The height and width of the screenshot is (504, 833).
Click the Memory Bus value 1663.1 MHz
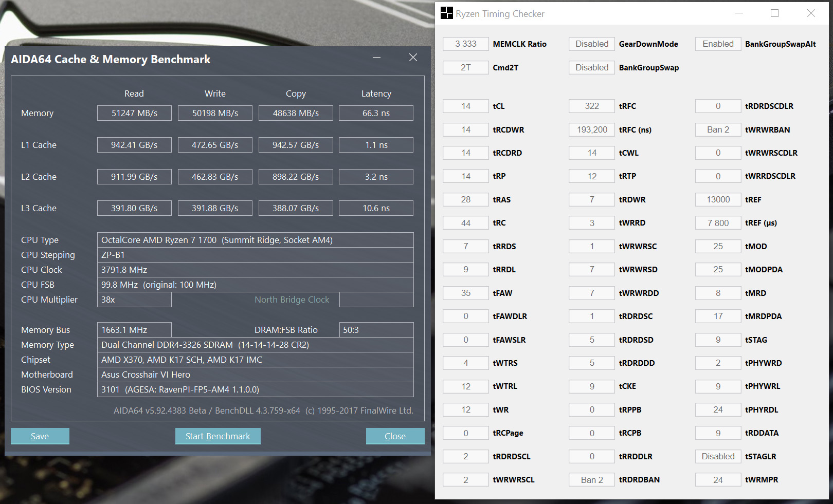pyautogui.click(x=134, y=330)
